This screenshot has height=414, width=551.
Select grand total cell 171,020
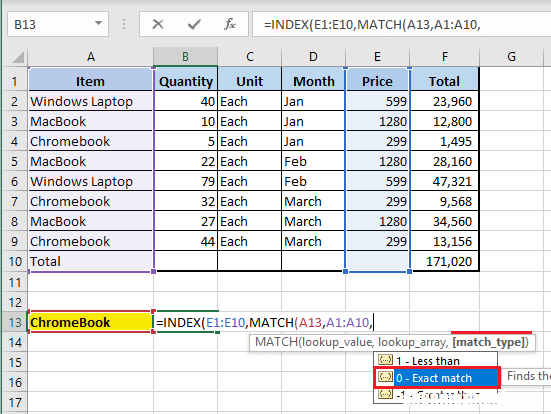pyautogui.click(x=444, y=261)
